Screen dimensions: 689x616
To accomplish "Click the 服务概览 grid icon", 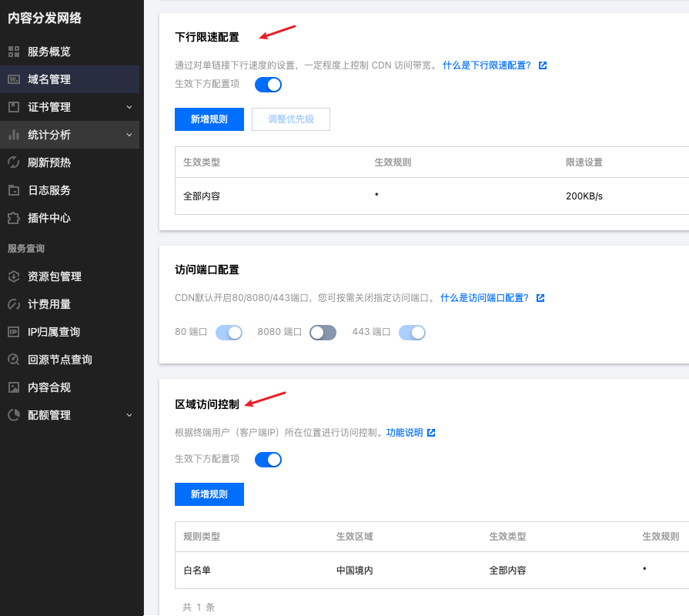I will coord(14,52).
